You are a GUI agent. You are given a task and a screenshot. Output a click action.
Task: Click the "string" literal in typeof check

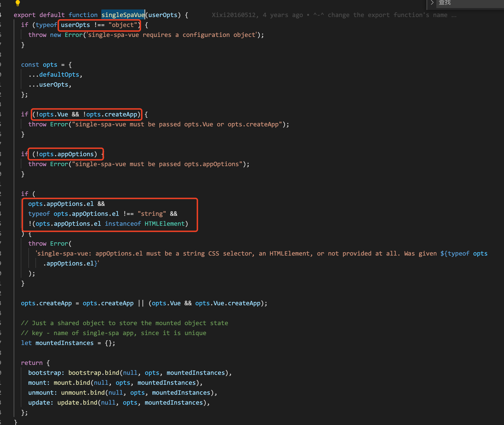point(151,214)
